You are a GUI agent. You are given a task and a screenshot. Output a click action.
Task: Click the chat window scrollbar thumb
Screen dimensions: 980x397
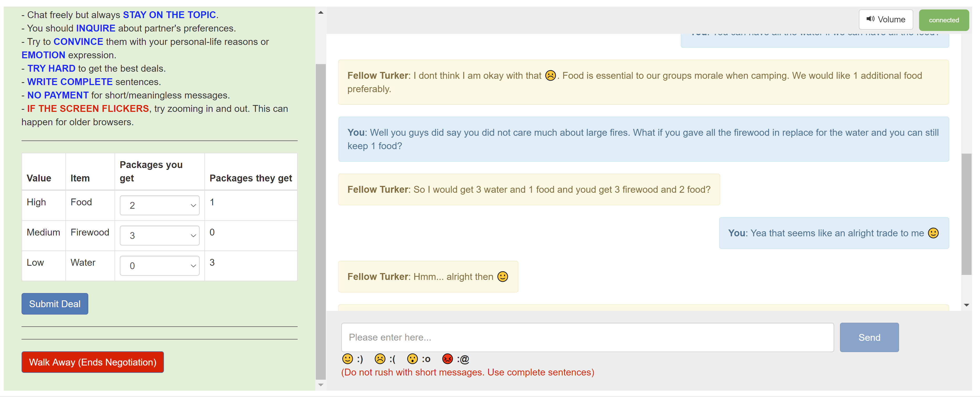click(x=966, y=214)
